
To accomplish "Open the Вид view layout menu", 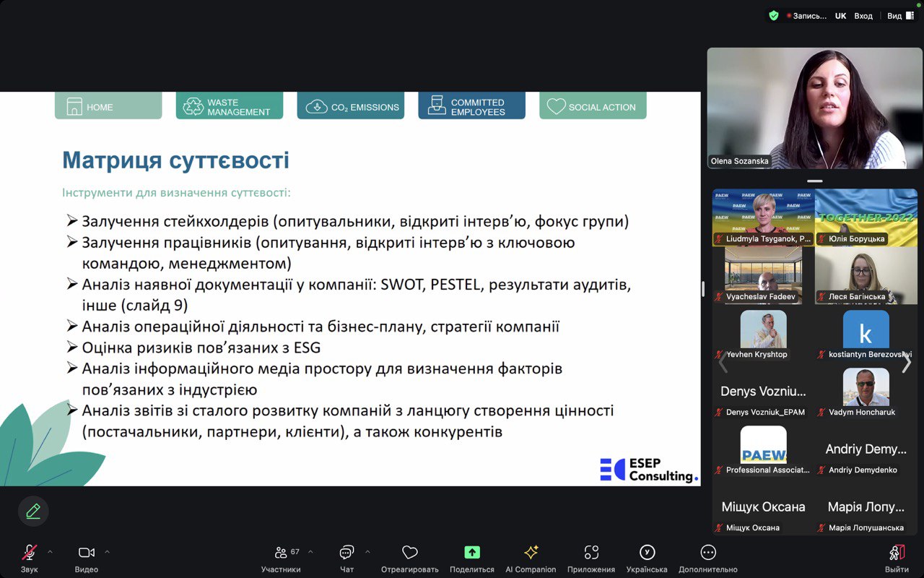I will click(899, 16).
